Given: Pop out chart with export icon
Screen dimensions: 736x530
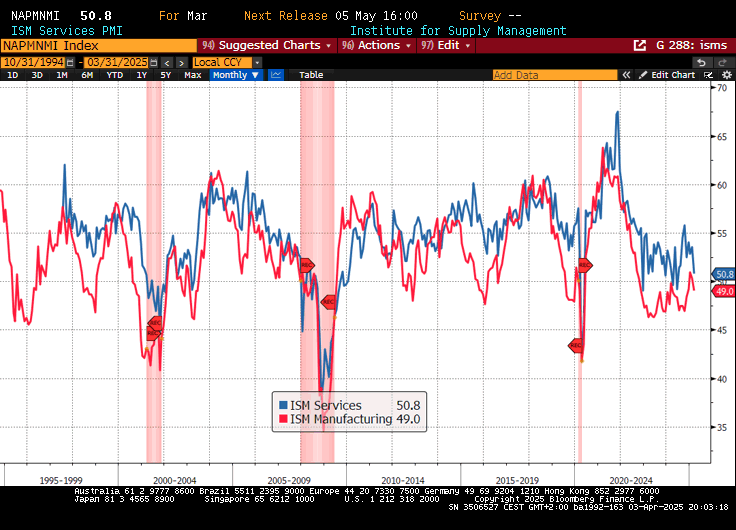Looking at the screenshot, I should 639,46.
